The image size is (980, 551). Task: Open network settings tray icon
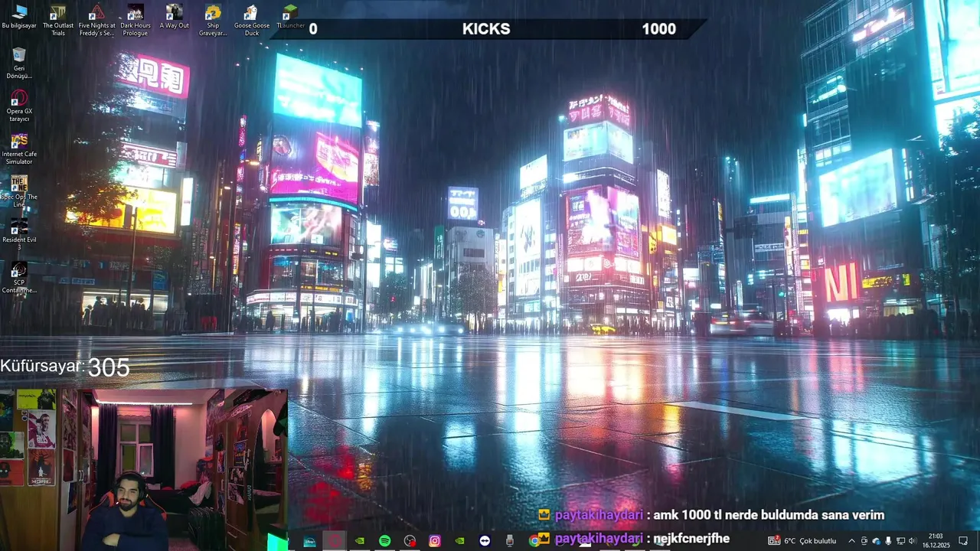point(900,541)
